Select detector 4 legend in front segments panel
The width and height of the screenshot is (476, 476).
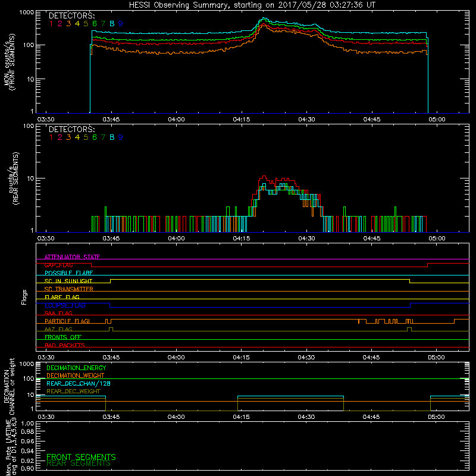point(77,24)
